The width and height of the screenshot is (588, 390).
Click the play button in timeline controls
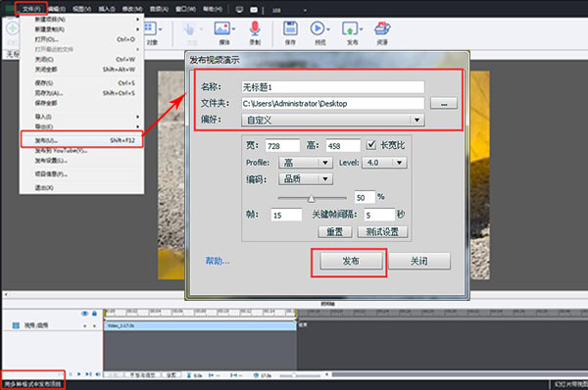(79, 374)
